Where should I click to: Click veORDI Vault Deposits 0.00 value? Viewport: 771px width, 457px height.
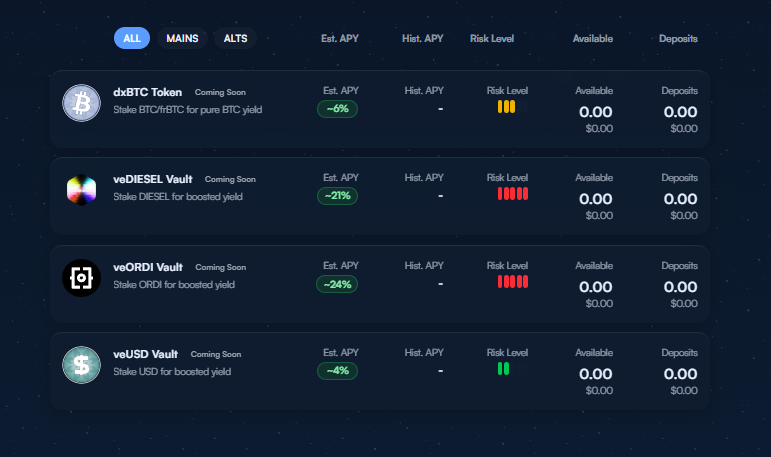[x=681, y=287]
